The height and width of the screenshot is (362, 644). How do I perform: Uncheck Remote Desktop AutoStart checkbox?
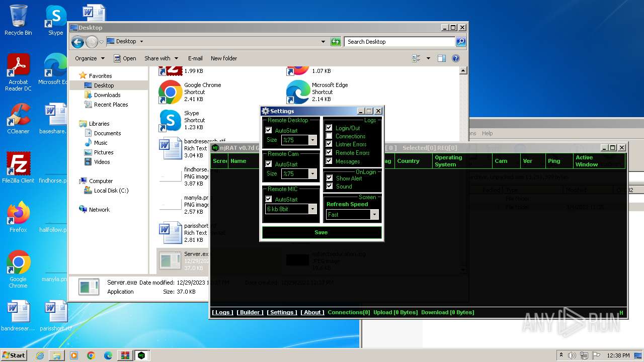click(x=269, y=130)
